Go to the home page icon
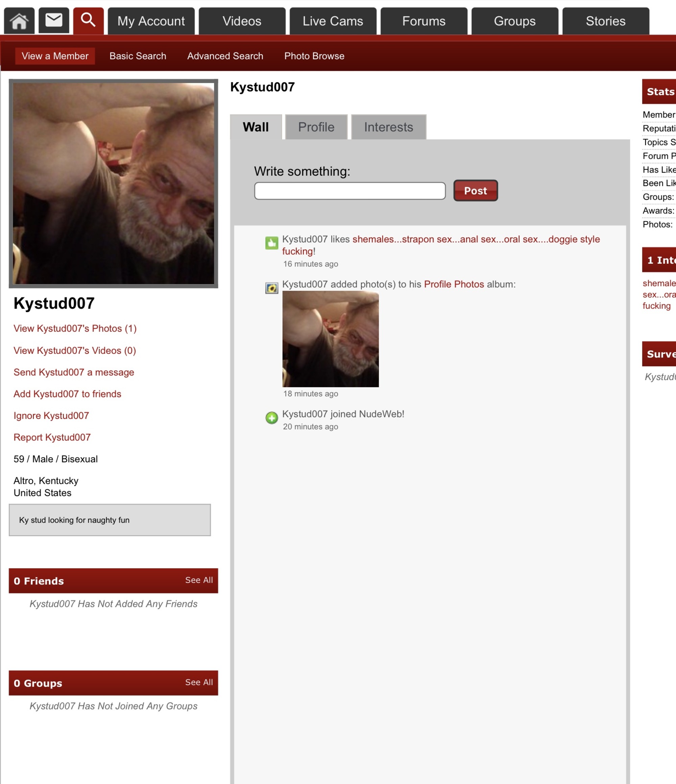 point(19,21)
